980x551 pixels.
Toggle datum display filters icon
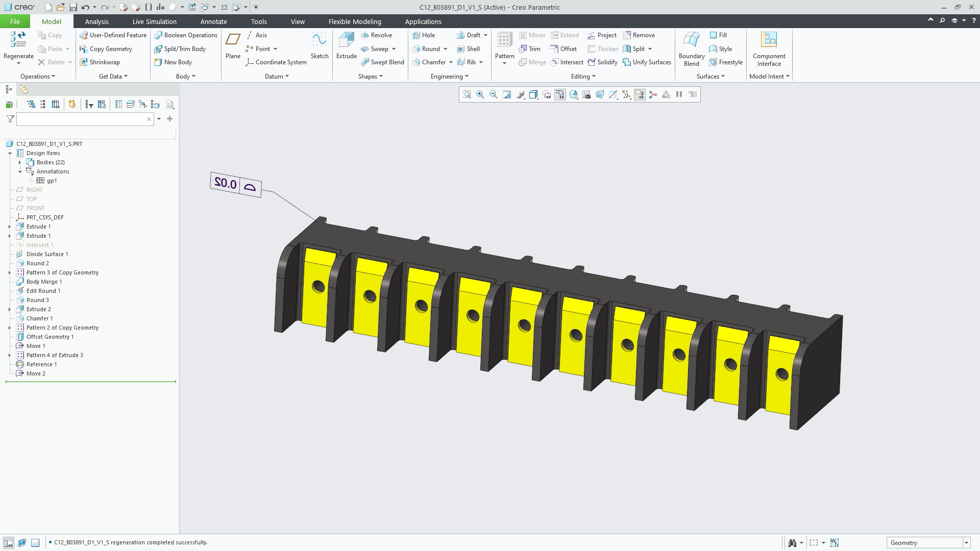tap(626, 94)
